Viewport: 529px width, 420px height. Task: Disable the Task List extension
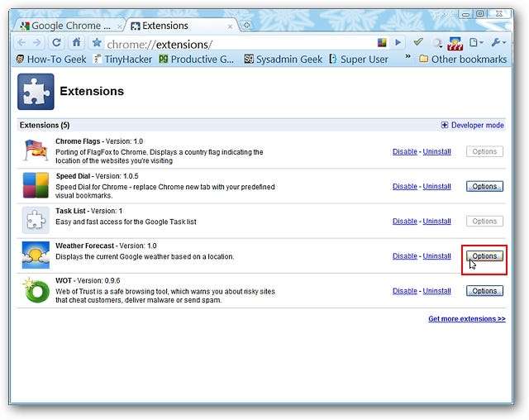coord(405,222)
